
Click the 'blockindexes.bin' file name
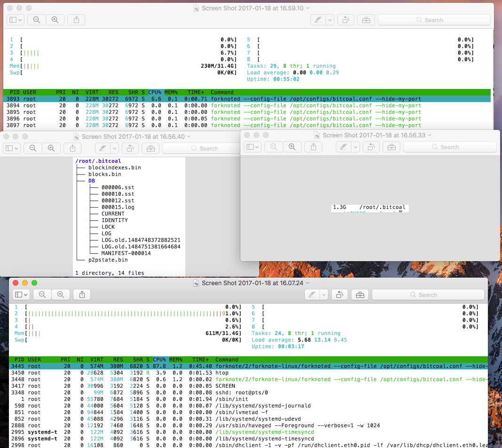pyautogui.click(x=115, y=168)
